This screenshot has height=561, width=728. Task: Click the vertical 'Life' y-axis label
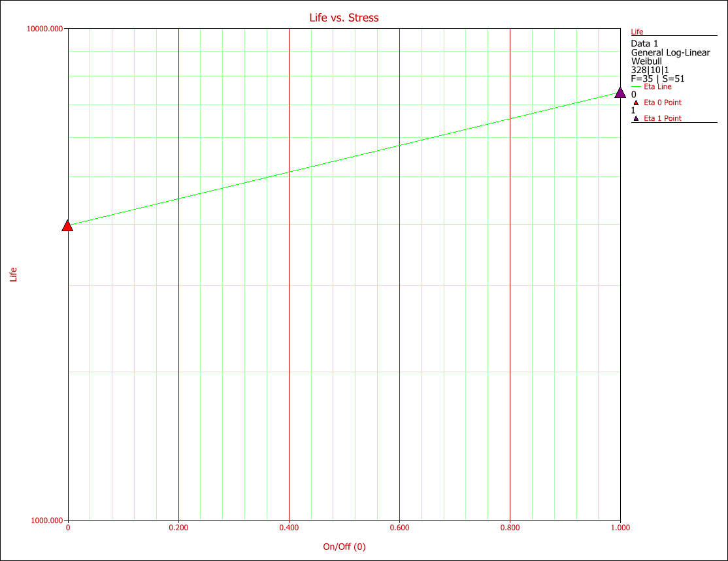pos(13,274)
